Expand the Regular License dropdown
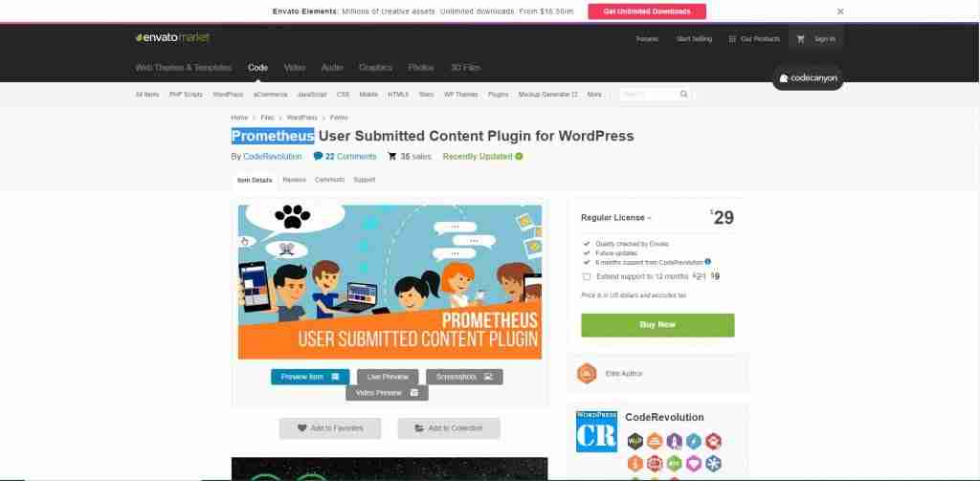Viewport: 980px width, 481px height. tap(616, 217)
